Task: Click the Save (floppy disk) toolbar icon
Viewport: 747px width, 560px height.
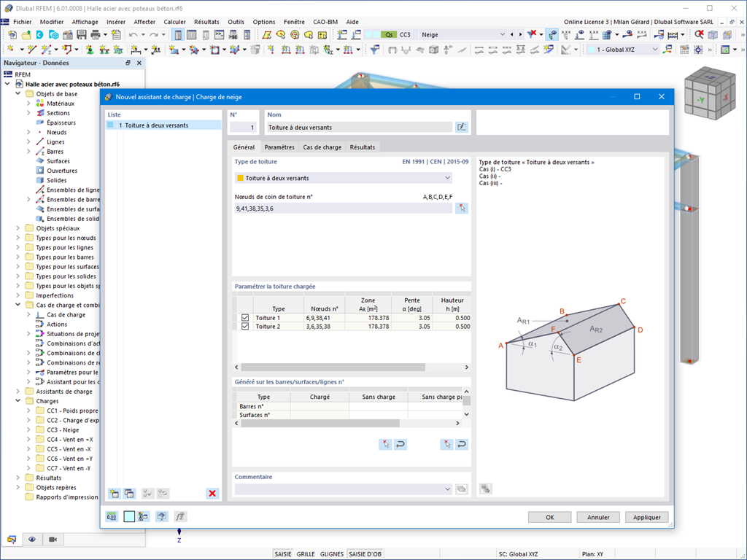Action: pyautogui.click(x=82, y=35)
